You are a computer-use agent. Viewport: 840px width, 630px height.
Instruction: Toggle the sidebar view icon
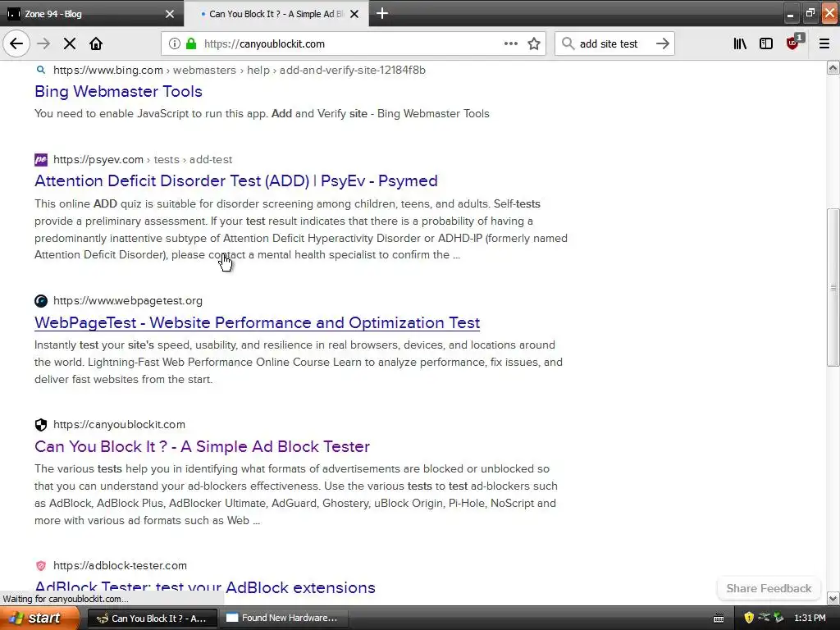coord(766,44)
